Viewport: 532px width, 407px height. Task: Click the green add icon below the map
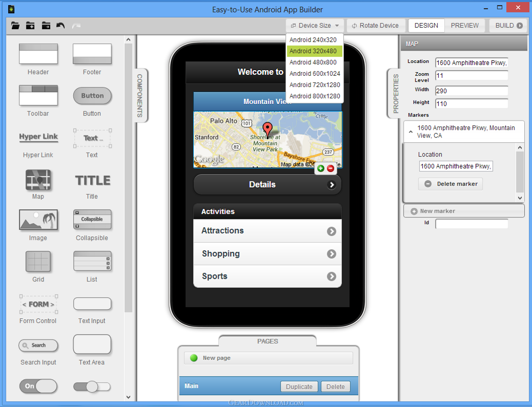[x=321, y=168]
